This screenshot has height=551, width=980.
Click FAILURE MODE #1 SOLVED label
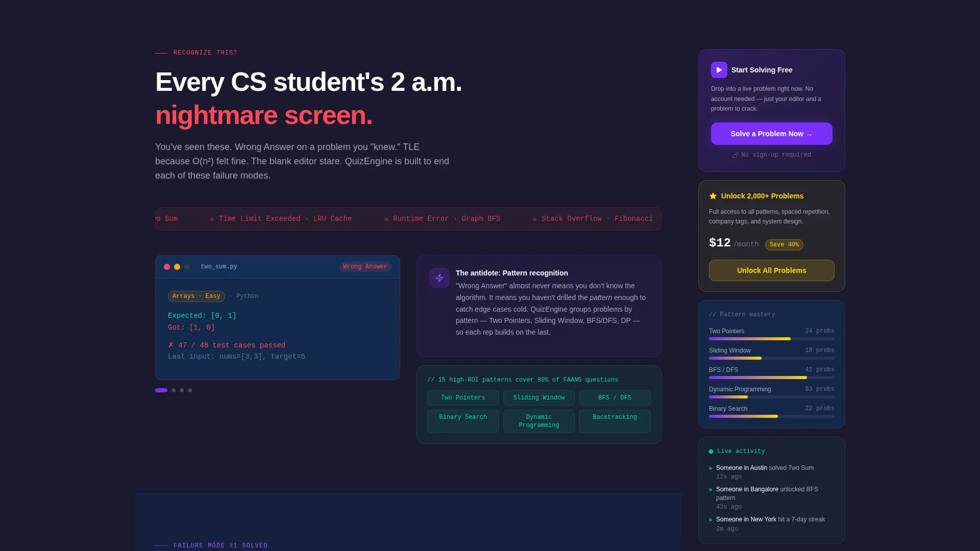(x=220, y=546)
